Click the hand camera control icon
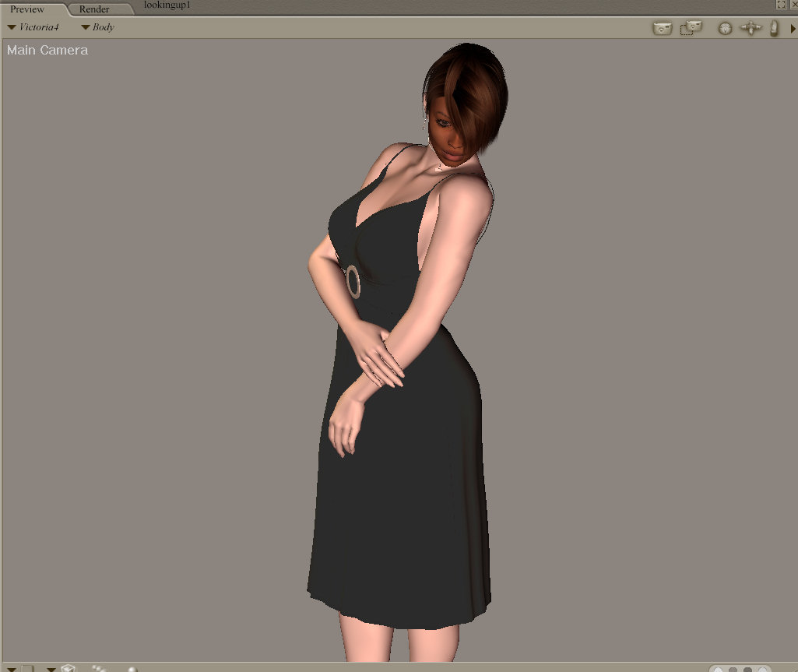The height and width of the screenshot is (672, 798). pos(774,28)
